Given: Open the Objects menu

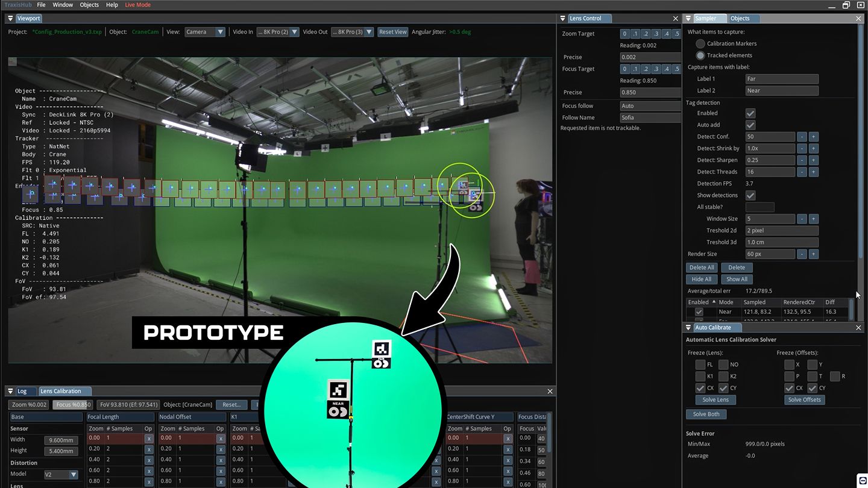Looking at the screenshot, I should 89,5.
